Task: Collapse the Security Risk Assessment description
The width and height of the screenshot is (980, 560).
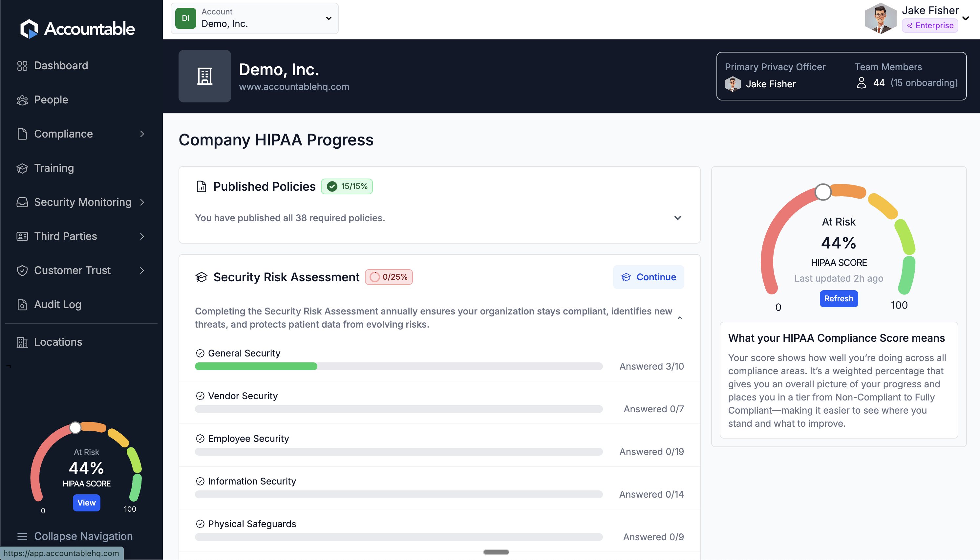Action: [679, 318]
